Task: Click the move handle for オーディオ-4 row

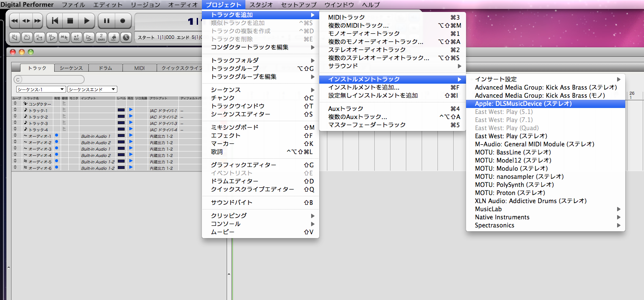Action: [x=15, y=155]
